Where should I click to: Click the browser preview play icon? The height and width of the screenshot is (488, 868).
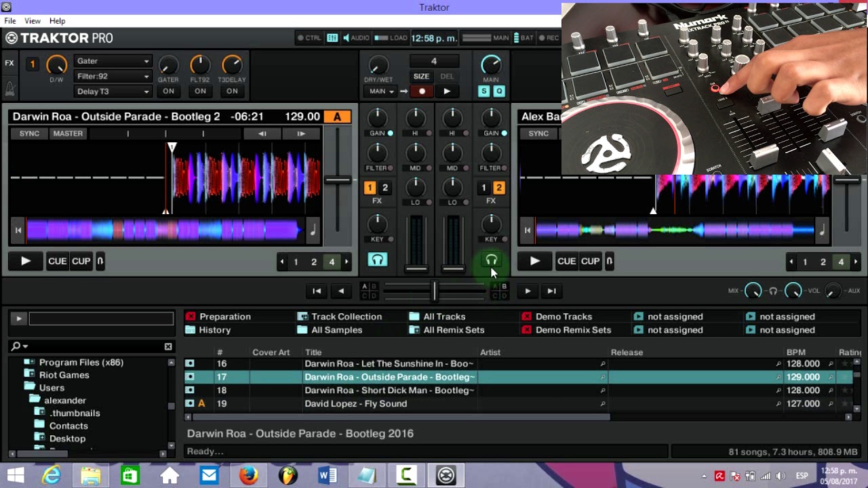pyautogui.click(x=18, y=319)
